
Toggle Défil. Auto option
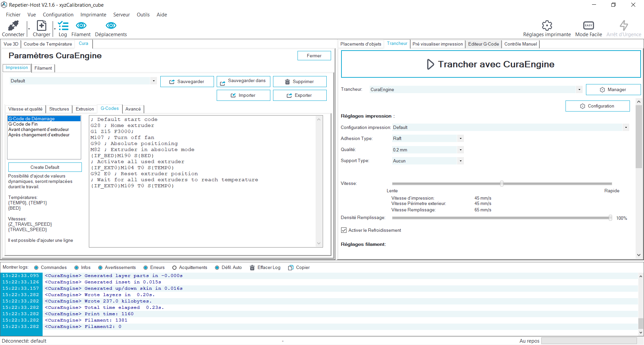point(217,268)
